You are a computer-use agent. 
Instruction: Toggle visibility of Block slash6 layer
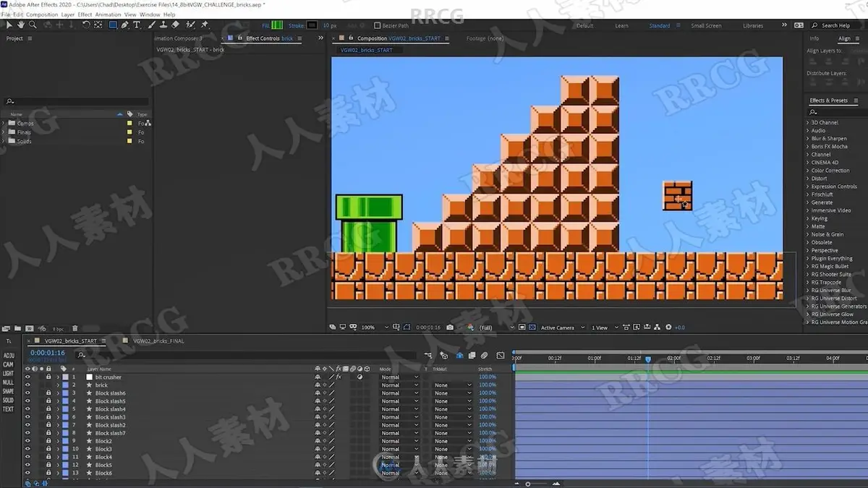(x=27, y=393)
